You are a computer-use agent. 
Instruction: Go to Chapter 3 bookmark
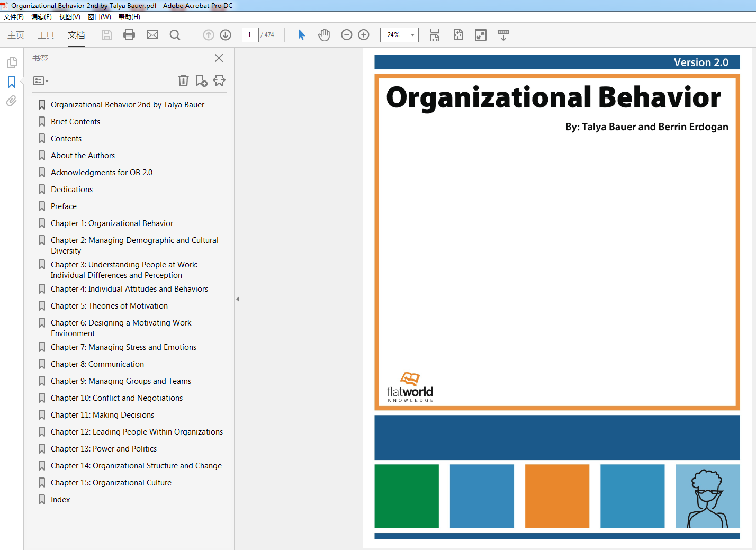[x=124, y=270]
